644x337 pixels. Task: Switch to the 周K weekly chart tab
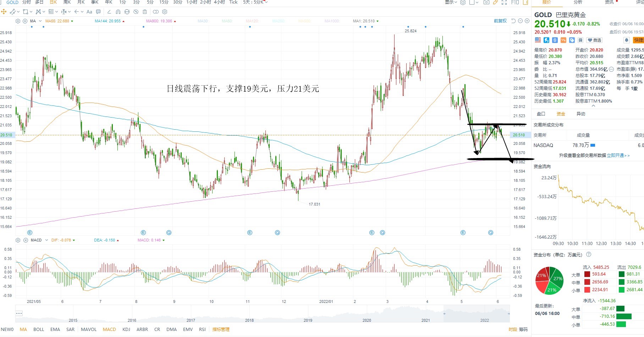67,2
